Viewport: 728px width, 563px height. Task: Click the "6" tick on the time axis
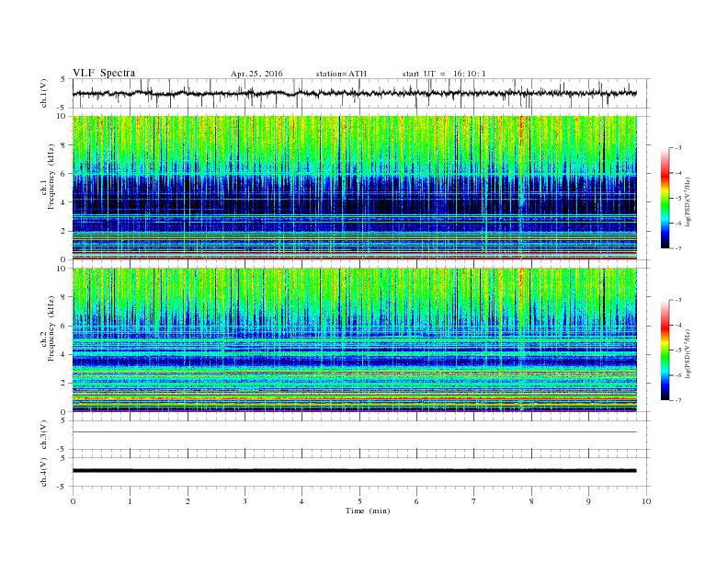[416, 501]
